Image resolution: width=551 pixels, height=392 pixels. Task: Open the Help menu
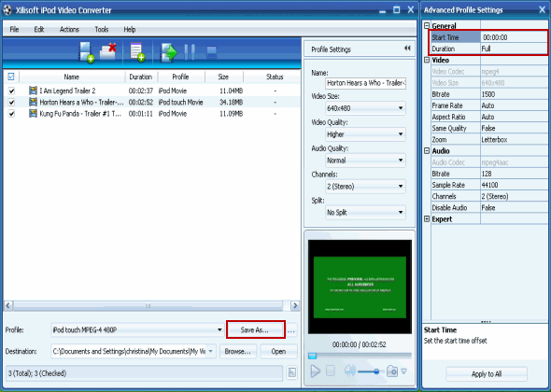tap(129, 29)
